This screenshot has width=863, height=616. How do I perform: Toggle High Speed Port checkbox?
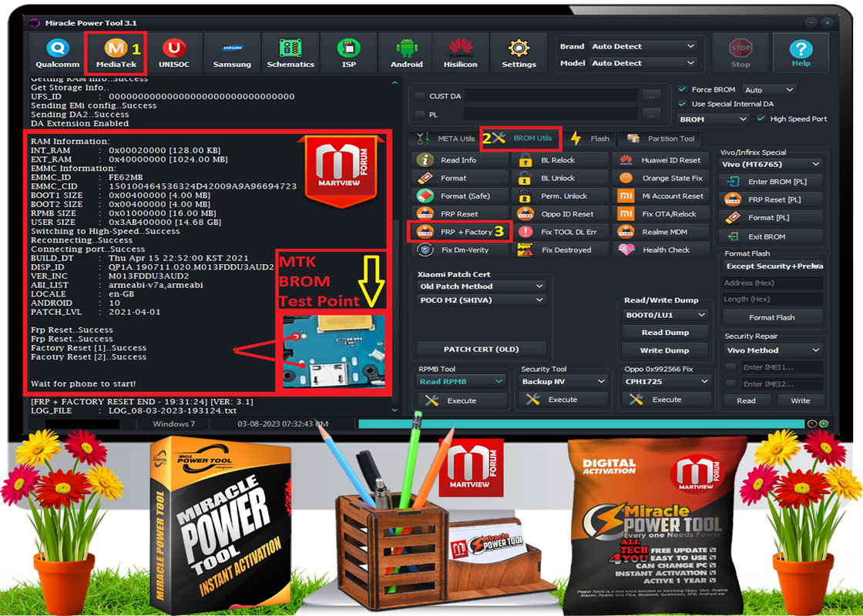(x=761, y=119)
